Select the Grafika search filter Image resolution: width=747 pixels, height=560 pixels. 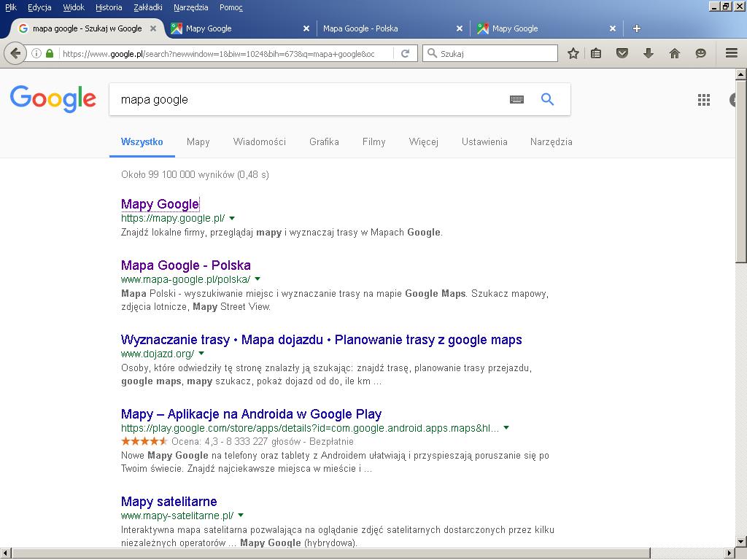tap(324, 142)
